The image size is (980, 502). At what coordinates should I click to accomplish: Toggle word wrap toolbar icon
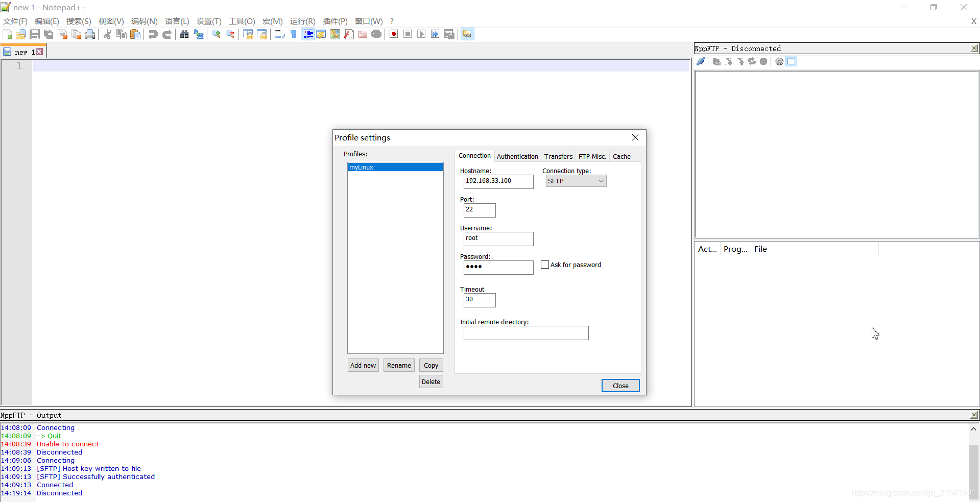279,34
